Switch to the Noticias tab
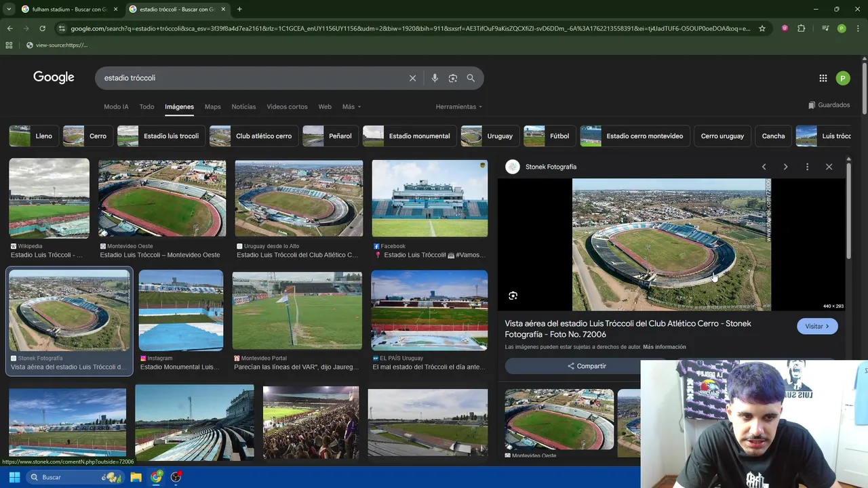868x488 pixels. (x=243, y=106)
